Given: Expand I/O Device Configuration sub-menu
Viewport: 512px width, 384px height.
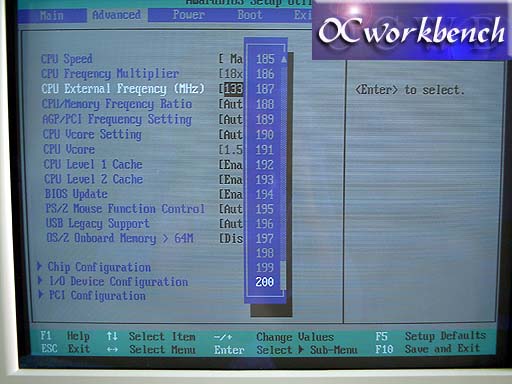Looking at the screenshot, I should (118, 282).
